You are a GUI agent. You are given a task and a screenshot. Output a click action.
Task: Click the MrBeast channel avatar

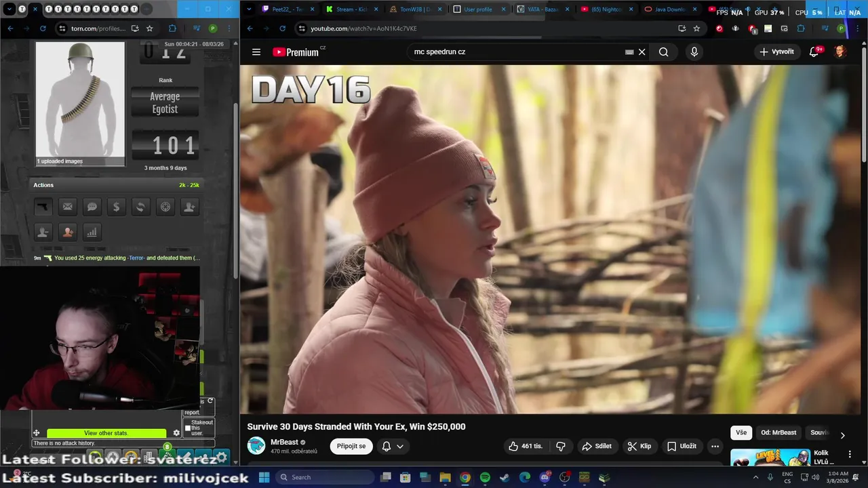(256, 445)
